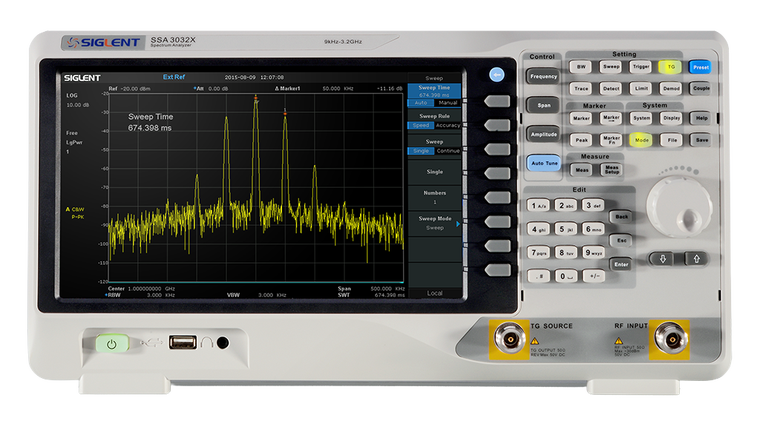Toggle the lit Mode key
This screenshot has width=760, height=427.
point(641,140)
